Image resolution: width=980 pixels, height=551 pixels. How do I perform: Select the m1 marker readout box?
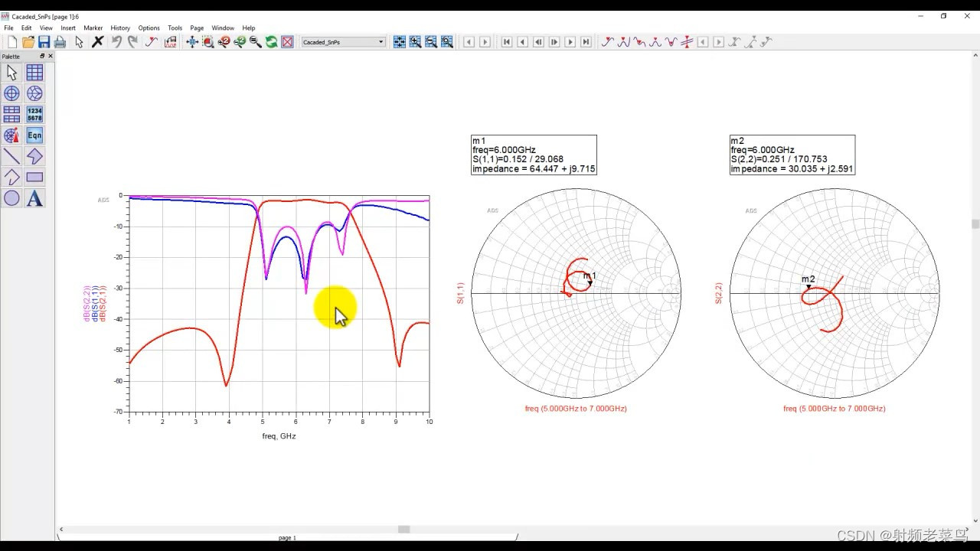pos(534,155)
